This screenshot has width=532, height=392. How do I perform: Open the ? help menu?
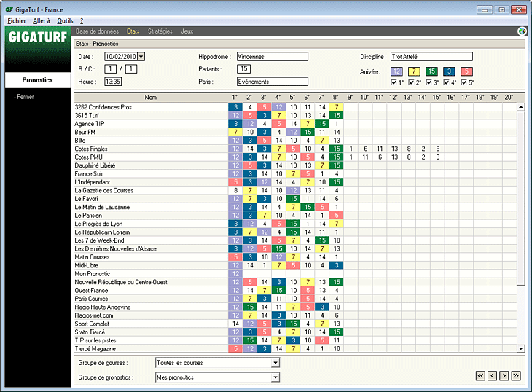(82, 20)
